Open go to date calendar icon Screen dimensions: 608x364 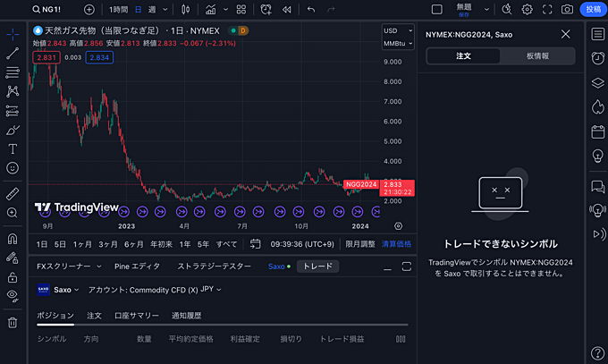click(255, 244)
